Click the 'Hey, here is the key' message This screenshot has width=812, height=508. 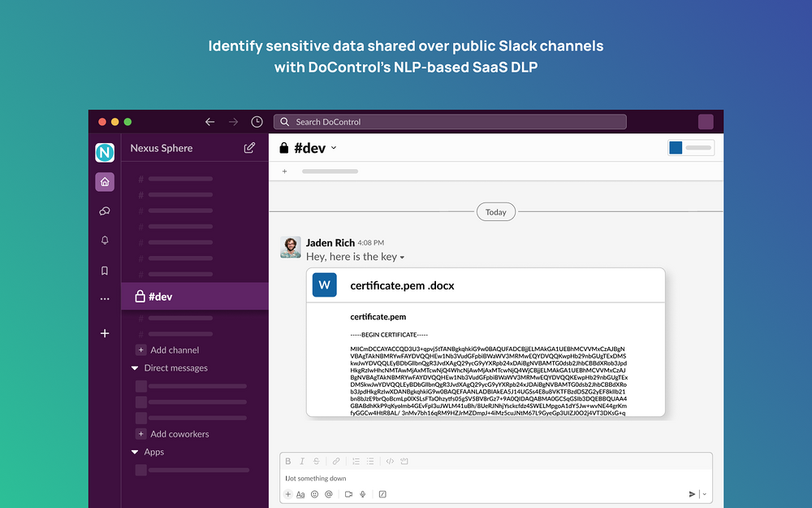tap(352, 257)
